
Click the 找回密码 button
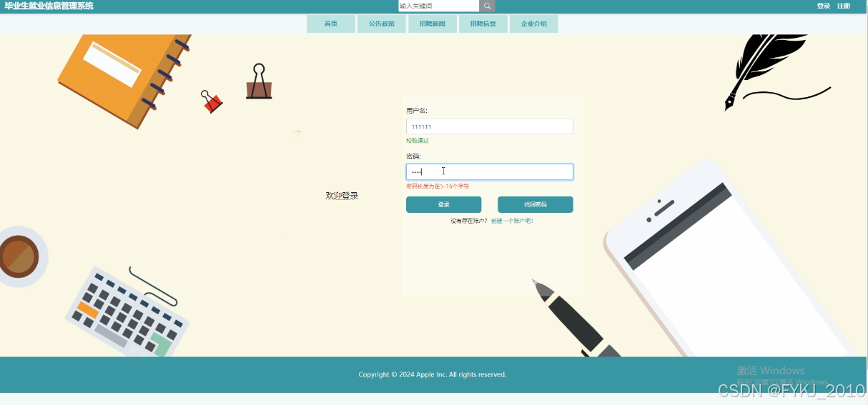[x=536, y=204]
